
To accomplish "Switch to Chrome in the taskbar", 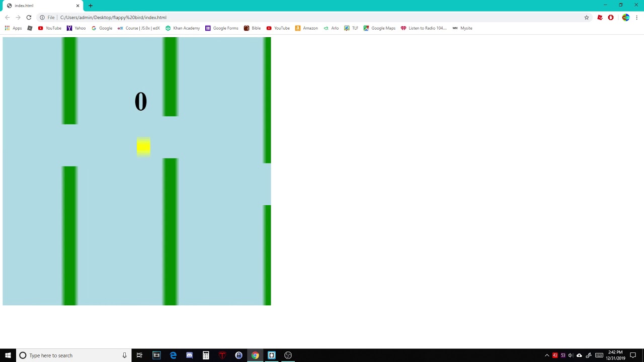I will 255,355.
